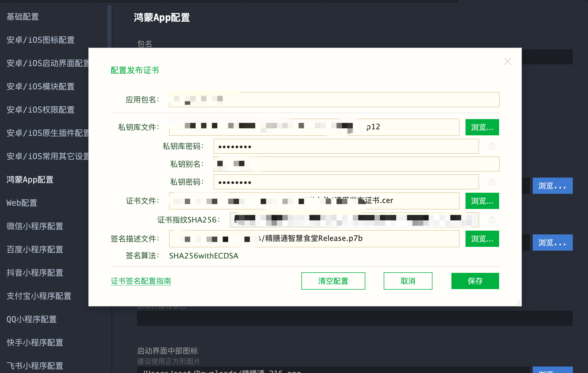The image size is (588, 373).
Task: Click resize grip at dialog bottom-right corner
Action: [x=518, y=303]
